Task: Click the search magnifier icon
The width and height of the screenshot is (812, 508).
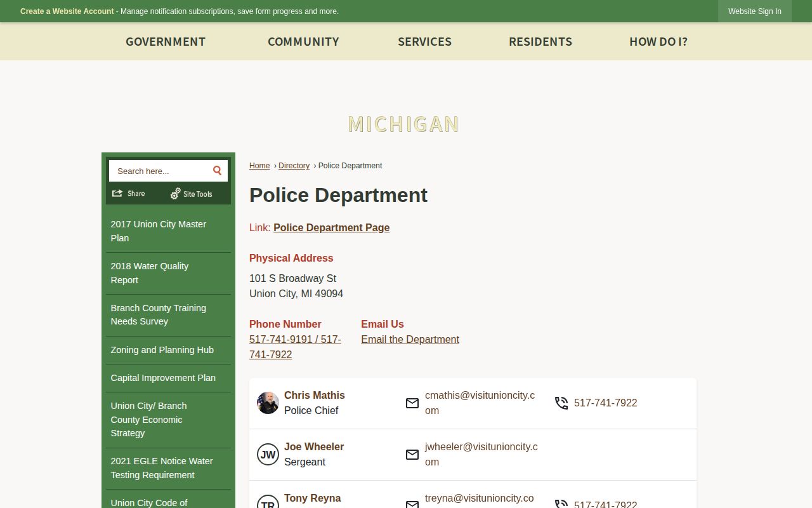Action: pyautogui.click(x=217, y=170)
